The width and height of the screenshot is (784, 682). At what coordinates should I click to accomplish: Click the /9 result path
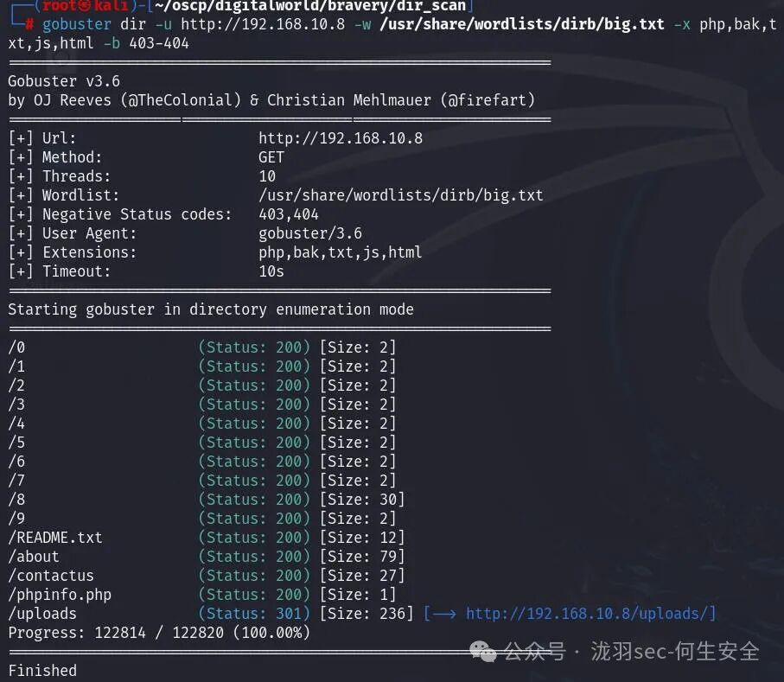16,519
